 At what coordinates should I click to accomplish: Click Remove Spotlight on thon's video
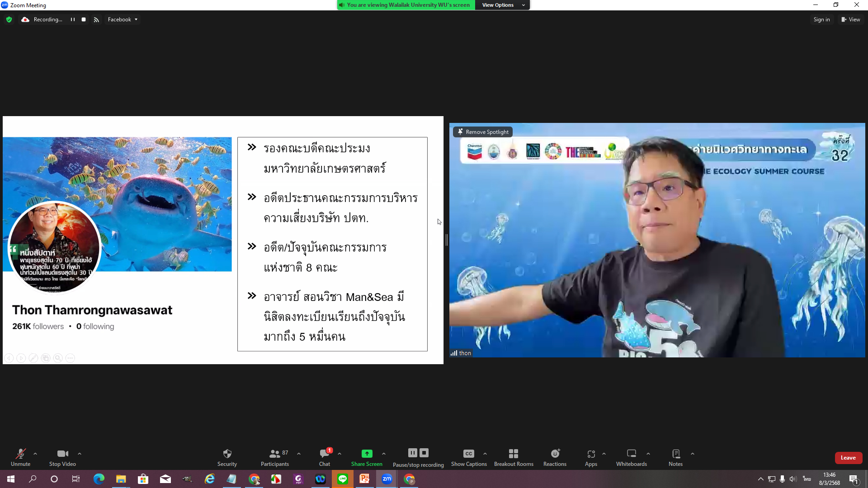click(x=483, y=132)
